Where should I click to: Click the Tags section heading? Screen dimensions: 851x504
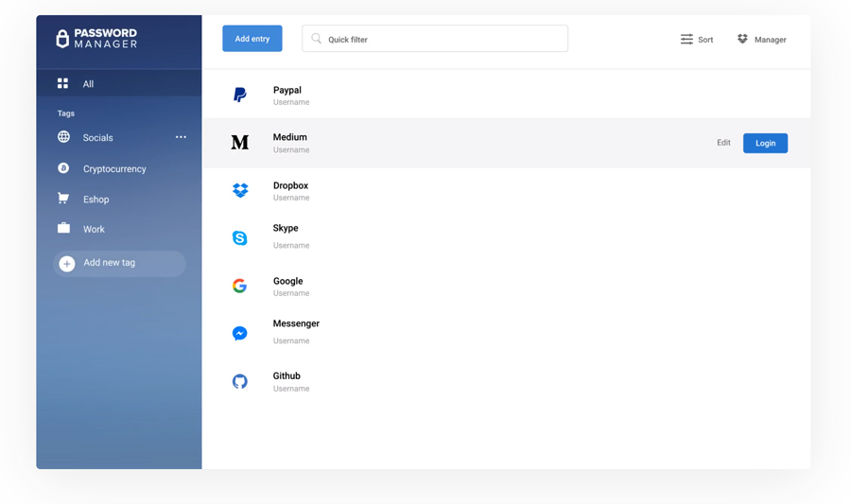65,113
